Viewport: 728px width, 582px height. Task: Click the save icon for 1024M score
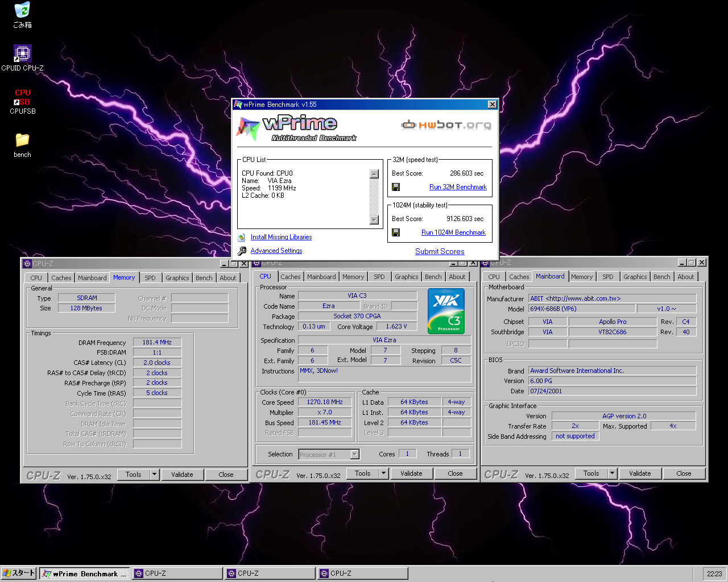tap(396, 232)
